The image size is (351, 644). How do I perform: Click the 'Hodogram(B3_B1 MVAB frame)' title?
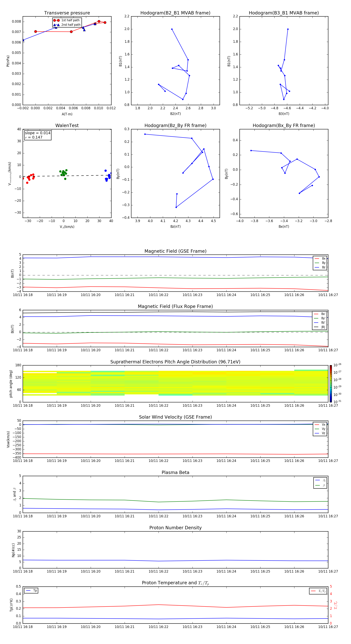click(x=284, y=13)
